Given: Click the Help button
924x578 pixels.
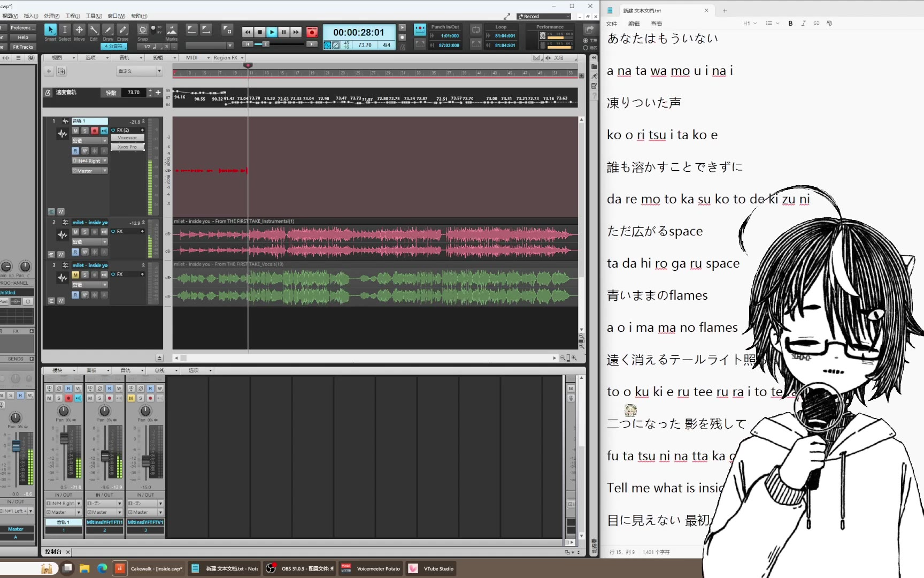Looking at the screenshot, I should [x=22, y=37].
